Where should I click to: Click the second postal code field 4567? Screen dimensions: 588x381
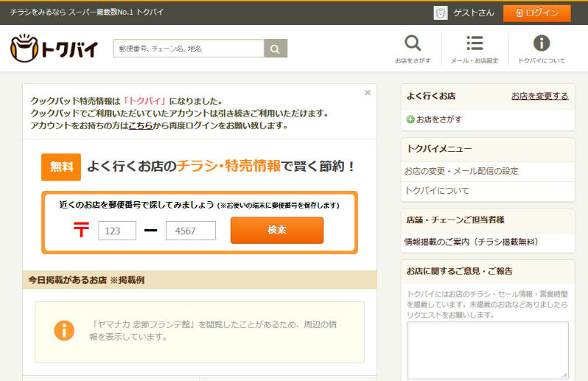coord(190,231)
